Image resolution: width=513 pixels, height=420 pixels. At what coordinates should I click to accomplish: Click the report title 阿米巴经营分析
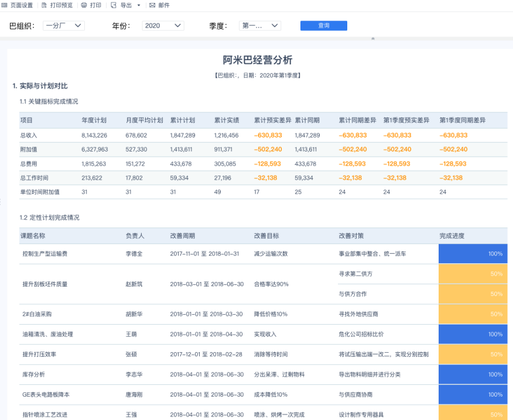(x=258, y=60)
